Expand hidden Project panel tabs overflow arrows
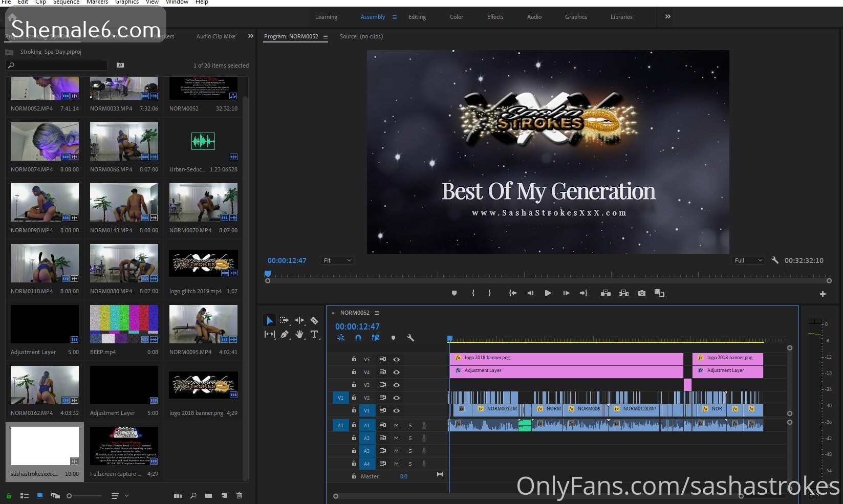This screenshot has height=504, width=843. coord(250,36)
